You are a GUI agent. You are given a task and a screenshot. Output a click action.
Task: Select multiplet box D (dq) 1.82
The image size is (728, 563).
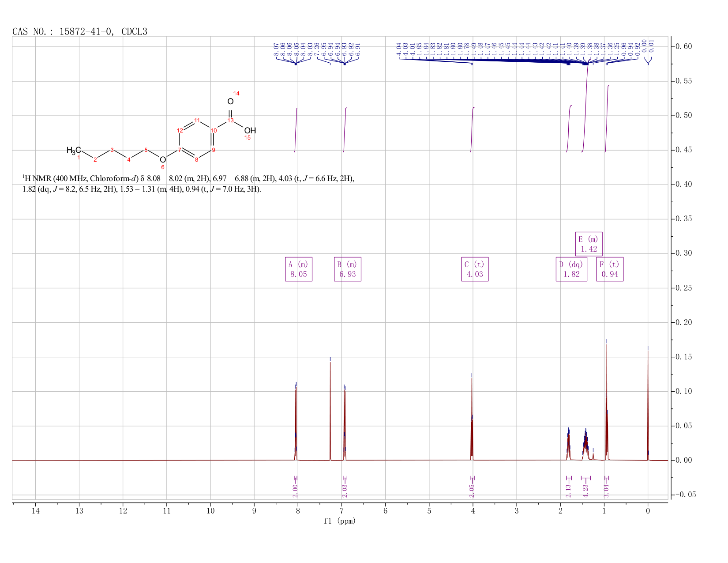571,269
